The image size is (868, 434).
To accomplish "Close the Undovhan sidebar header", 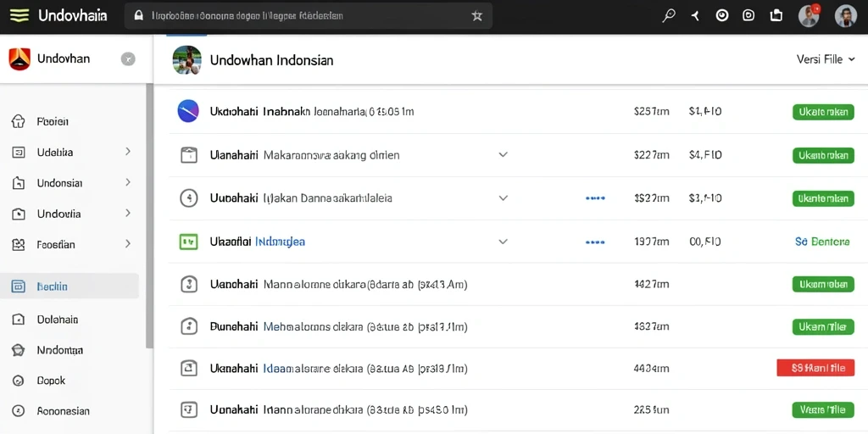I will [x=128, y=58].
